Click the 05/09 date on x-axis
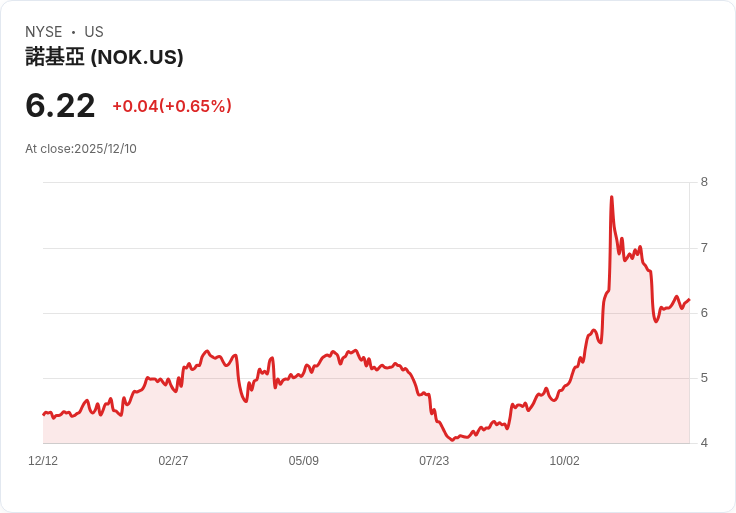 coord(304,461)
